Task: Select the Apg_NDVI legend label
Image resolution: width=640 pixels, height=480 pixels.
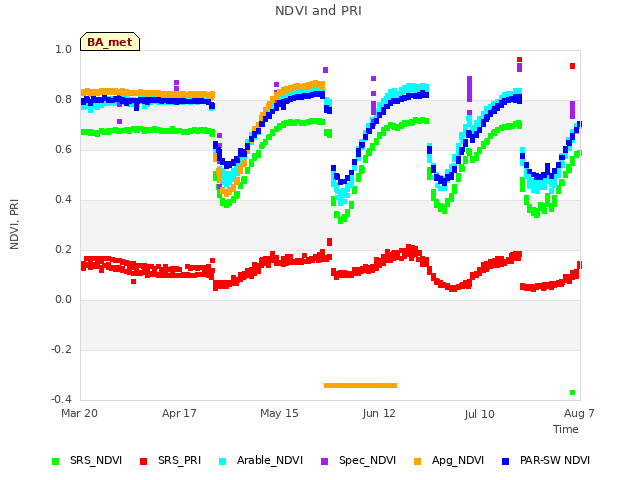Action: (458, 460)
